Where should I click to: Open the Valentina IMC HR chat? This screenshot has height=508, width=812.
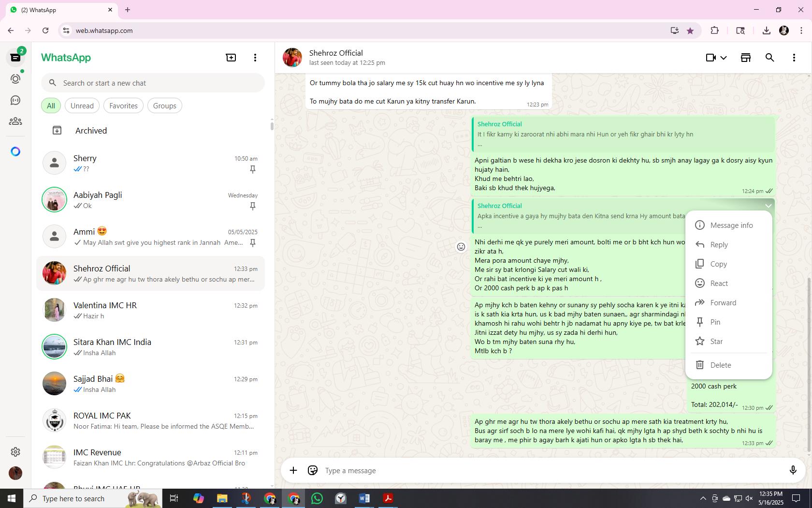[150, 310]
